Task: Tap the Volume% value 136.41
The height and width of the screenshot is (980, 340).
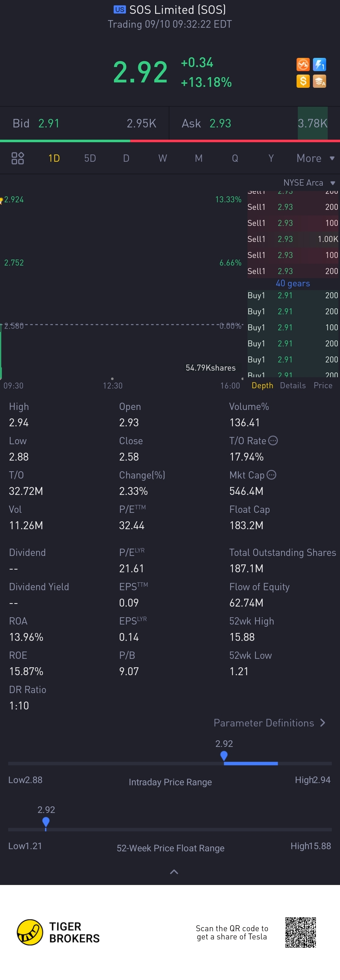Action: (x=244, y=423)
